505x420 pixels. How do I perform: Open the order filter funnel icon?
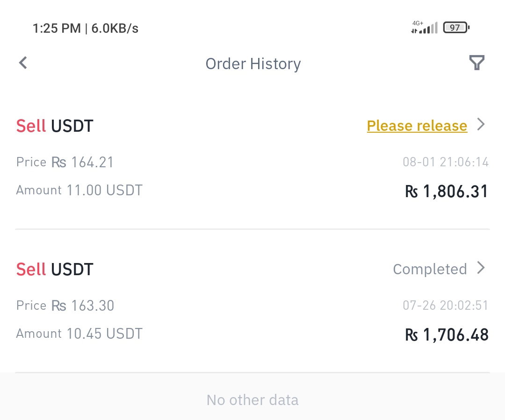pos(476,63)
